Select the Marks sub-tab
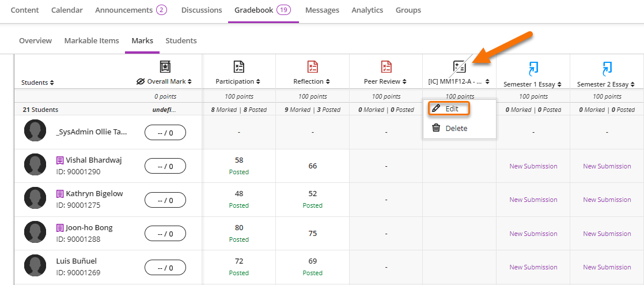This screenshot has width=644, height=285. [142, 41]
